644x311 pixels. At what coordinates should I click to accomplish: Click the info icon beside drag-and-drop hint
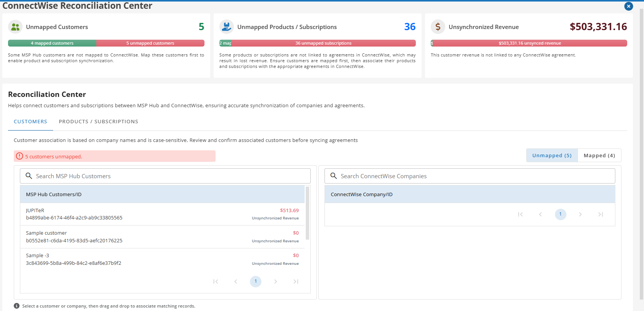[16, 306]
